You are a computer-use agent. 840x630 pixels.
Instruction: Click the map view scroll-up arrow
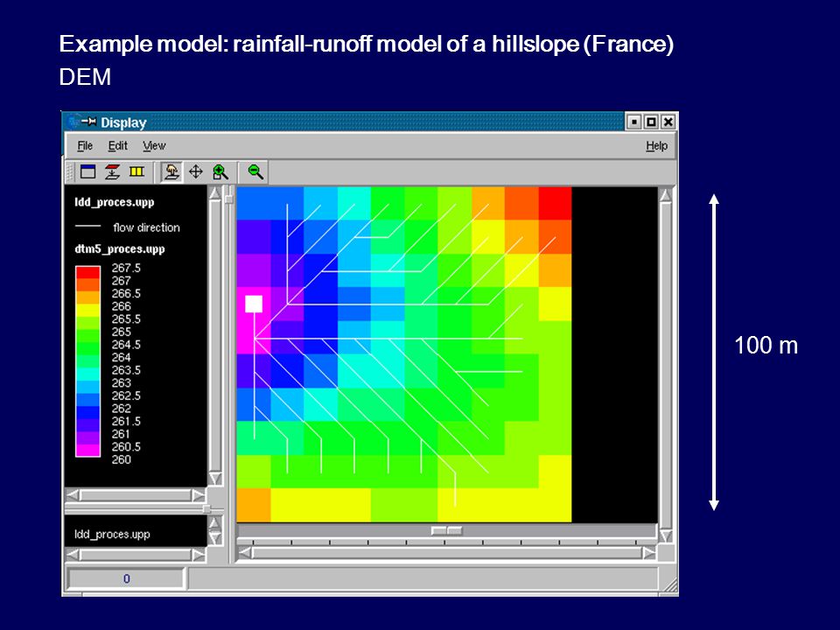[665, 195]
